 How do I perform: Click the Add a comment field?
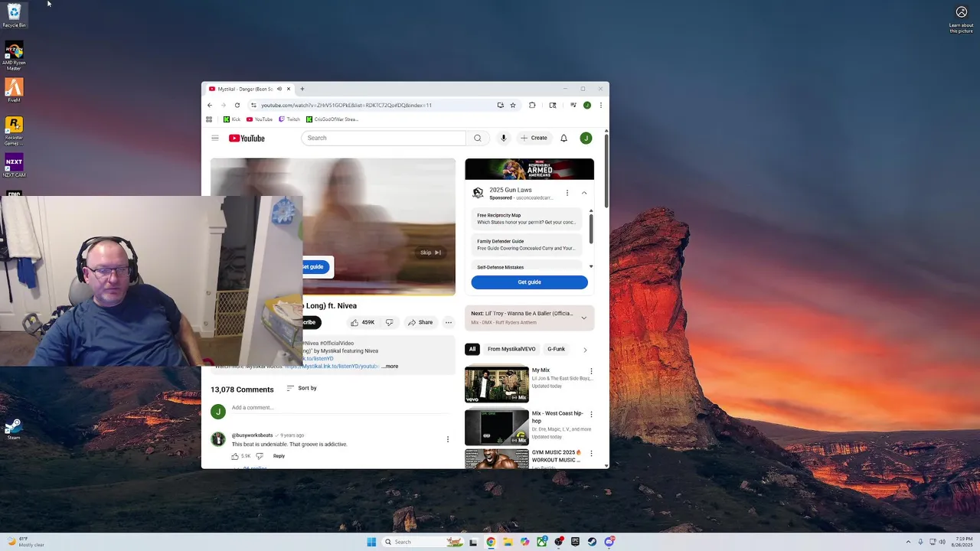point(341,408)
